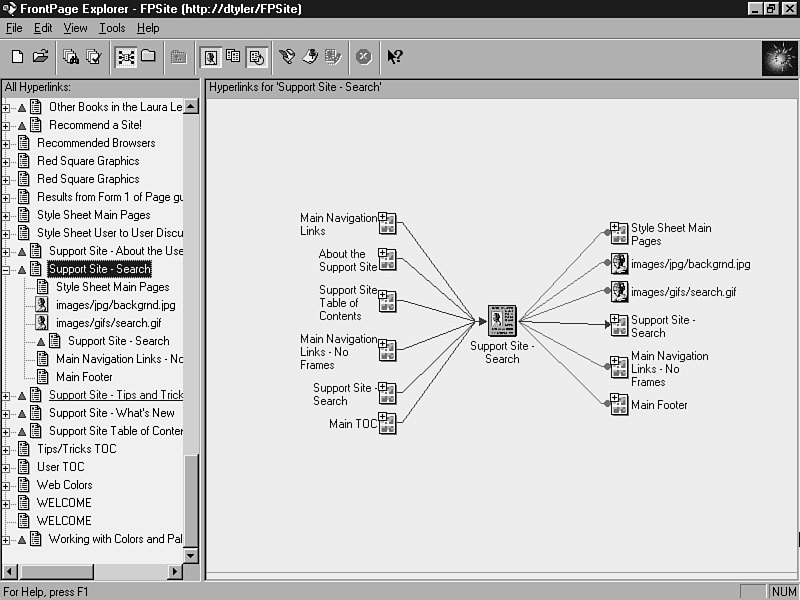This screenshot has height=600, width=800.
Task: Click the Cross File Find toolbar icon
Action: (71, 57)
